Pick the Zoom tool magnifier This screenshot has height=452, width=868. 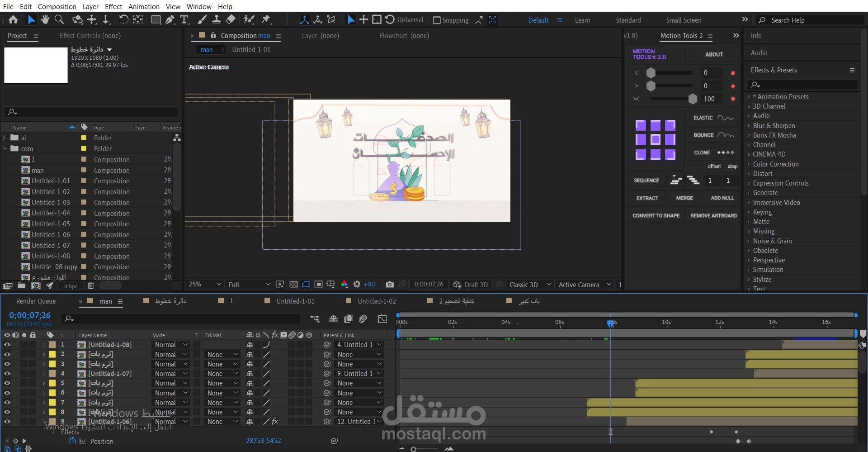59,19
